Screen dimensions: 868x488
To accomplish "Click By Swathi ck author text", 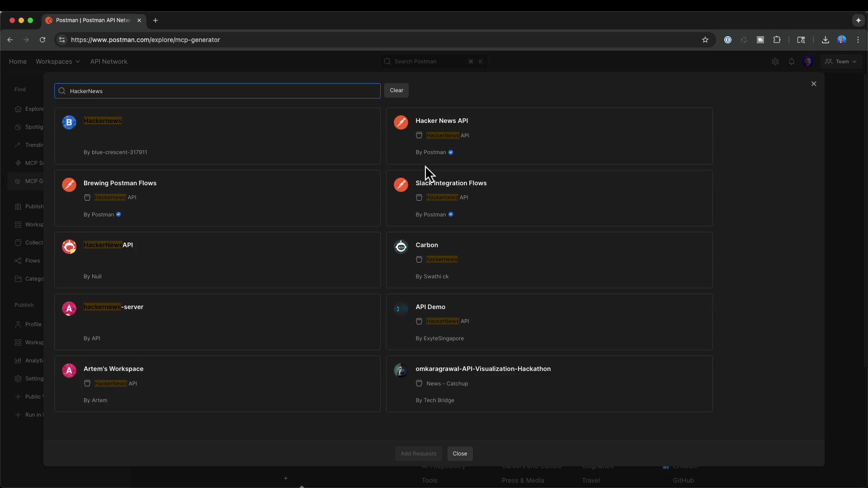I will click(x=432, y=277).
